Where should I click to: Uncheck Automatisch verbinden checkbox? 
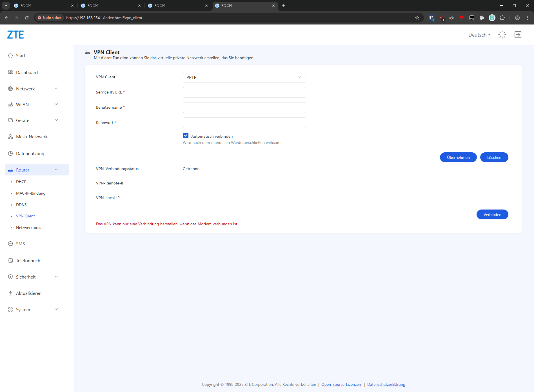point(186,136)
